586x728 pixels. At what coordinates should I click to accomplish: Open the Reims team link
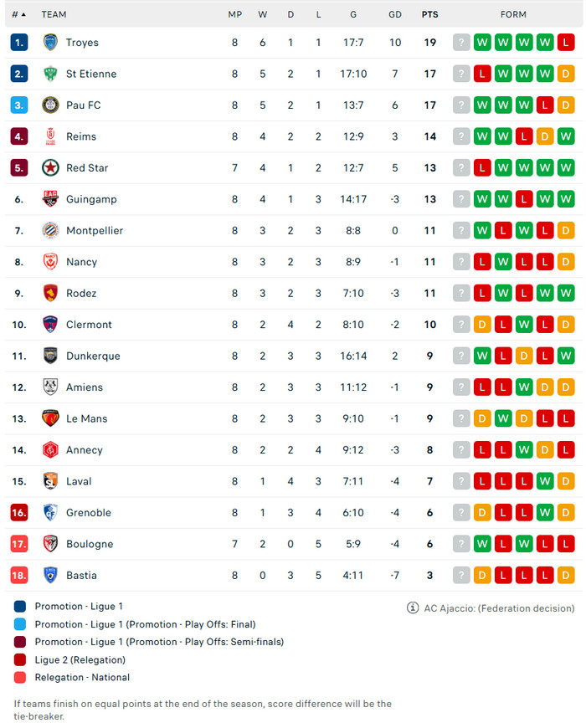point(81,136)
